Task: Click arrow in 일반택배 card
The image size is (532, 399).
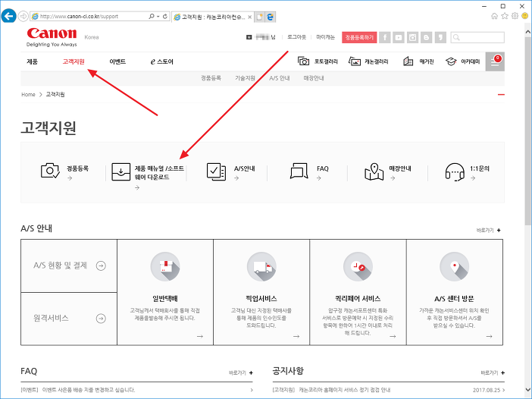Action: [x=200, y=336]
